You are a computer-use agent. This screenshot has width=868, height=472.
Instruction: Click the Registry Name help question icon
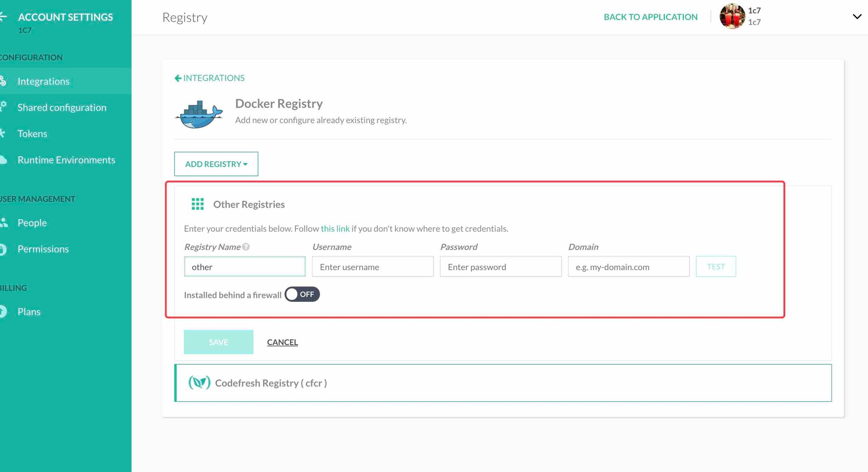(246, 247)
